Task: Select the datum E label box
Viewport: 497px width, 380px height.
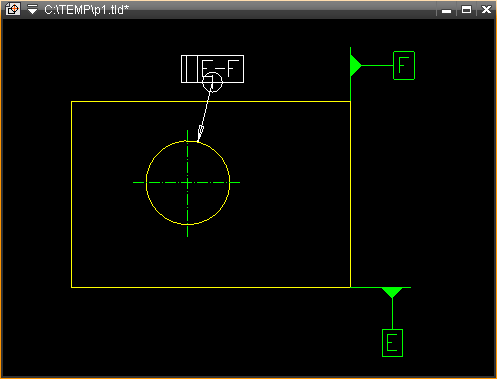Action: click(x=392, y=343)
